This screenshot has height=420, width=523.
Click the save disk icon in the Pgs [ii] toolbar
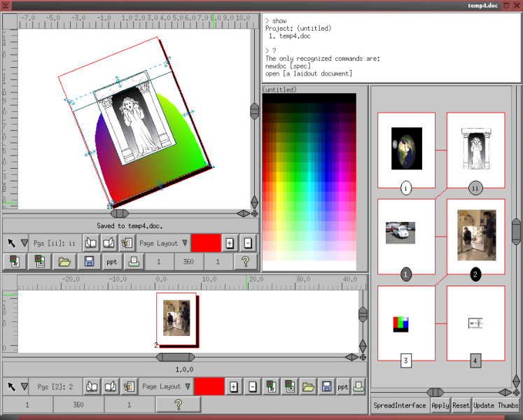[89, 262]
